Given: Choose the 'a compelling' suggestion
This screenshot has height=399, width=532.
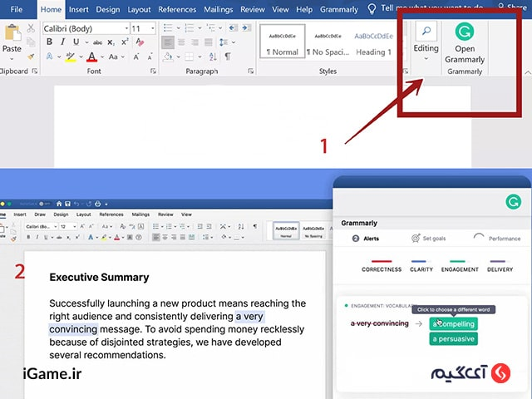Looking at the screenshot, I should (453, 323).
